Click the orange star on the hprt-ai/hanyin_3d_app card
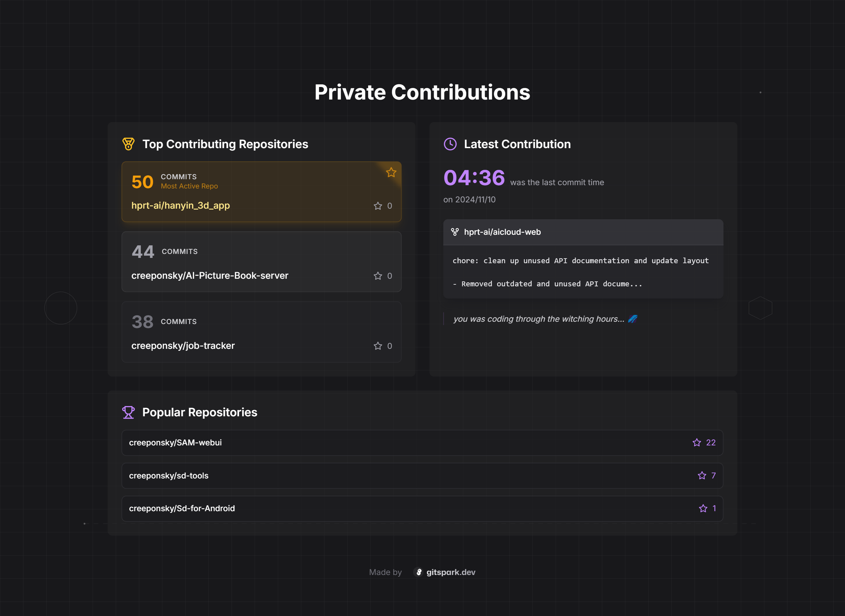The height and width of the screenshot is (616, 845). click(x=391, y=173)
